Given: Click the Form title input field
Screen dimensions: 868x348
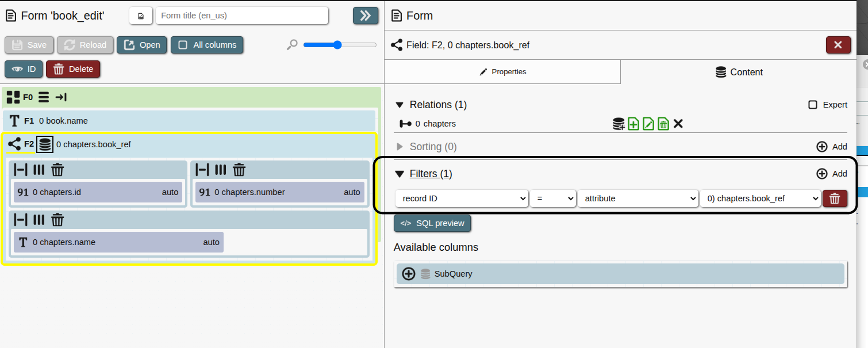Looking at the screenshot, I should pos(241,16).
